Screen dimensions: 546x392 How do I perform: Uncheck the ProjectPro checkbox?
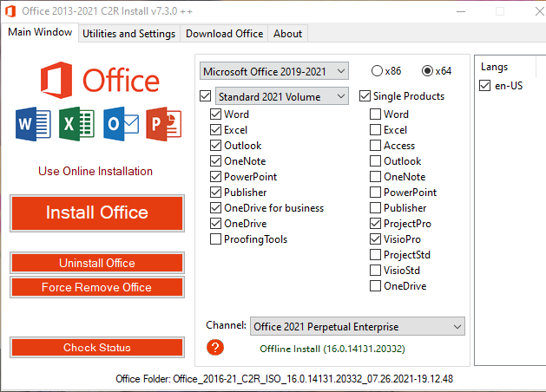click(x=375, y=224)
